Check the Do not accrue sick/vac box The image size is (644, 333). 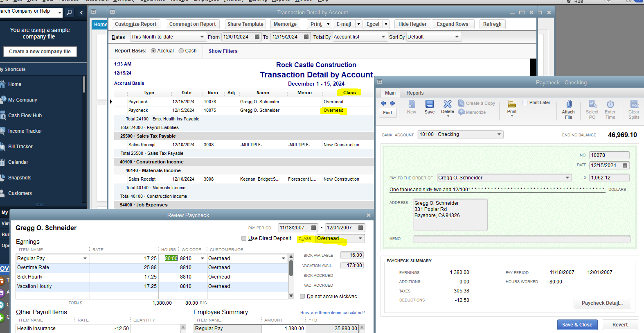click(302, 297)
